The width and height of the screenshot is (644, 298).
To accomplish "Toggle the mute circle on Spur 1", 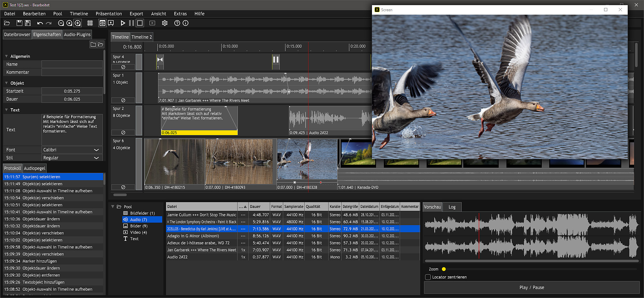I will tap(123, 100).
